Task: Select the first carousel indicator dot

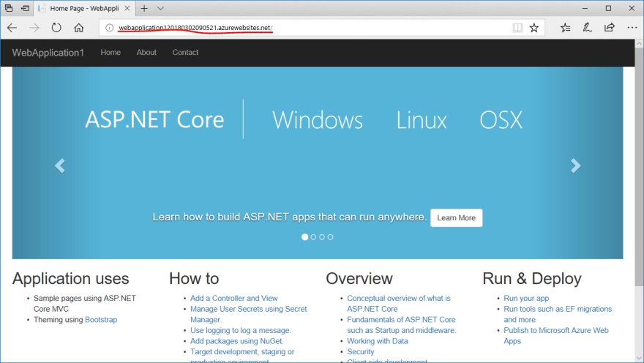Action: [x=304, y=237]
